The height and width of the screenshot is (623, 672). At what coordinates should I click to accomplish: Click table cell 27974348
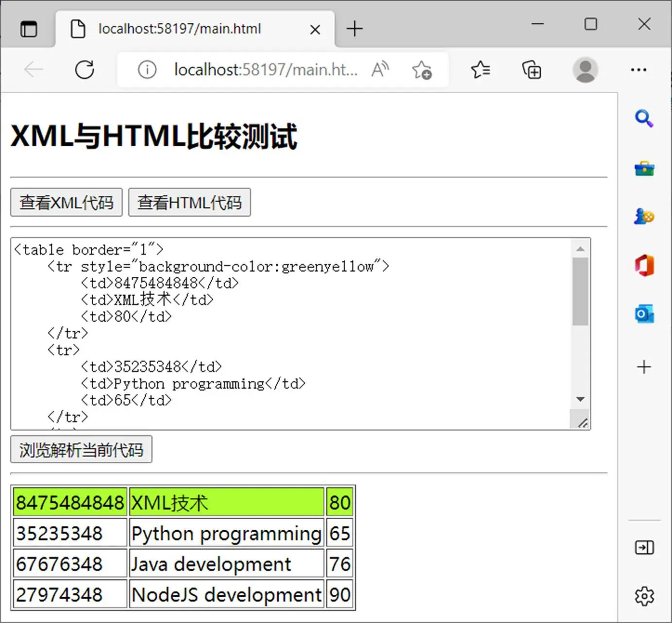click(70, 594)
